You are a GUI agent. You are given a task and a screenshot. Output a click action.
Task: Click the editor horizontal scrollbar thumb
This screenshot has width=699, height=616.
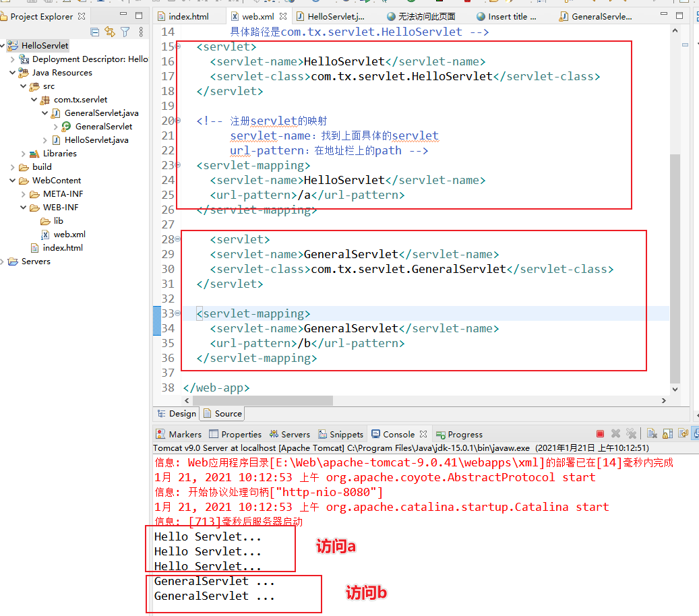[x=263, y=400]
